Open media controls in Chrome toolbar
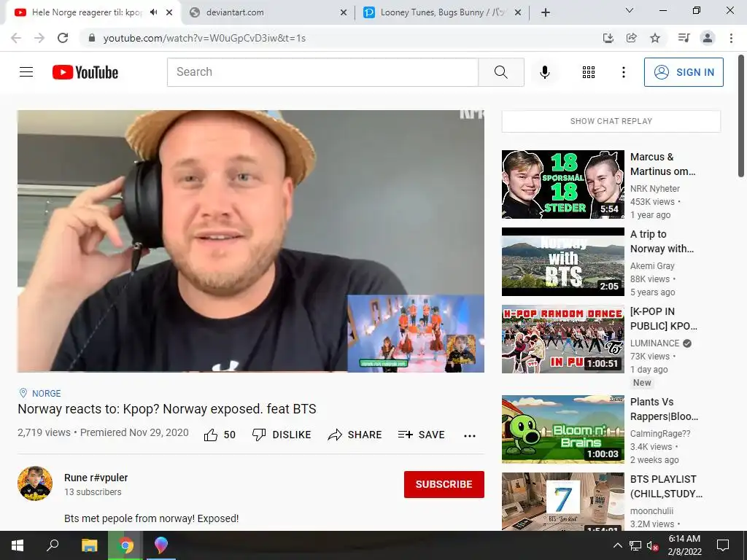The image size is (747, 560). 684,38
